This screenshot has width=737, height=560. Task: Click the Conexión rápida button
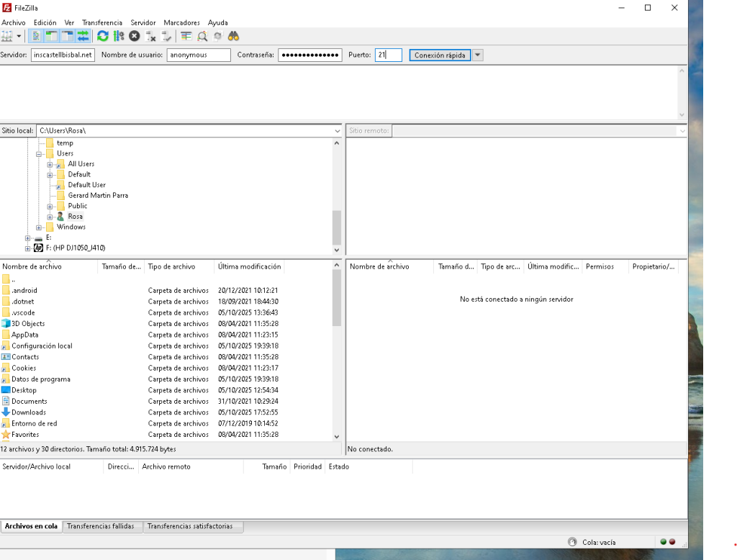(x=440, y=55)
